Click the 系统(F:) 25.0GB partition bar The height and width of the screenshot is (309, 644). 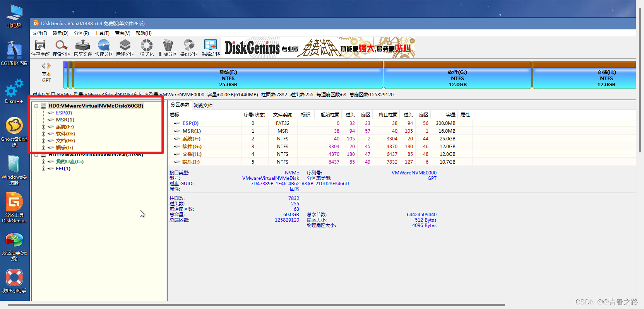(228, 75)
